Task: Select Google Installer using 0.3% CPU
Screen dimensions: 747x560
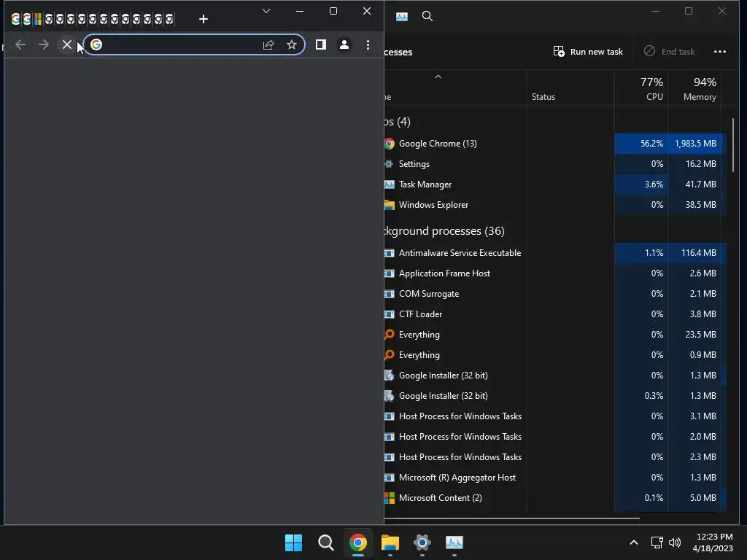Action: point(555,396)
